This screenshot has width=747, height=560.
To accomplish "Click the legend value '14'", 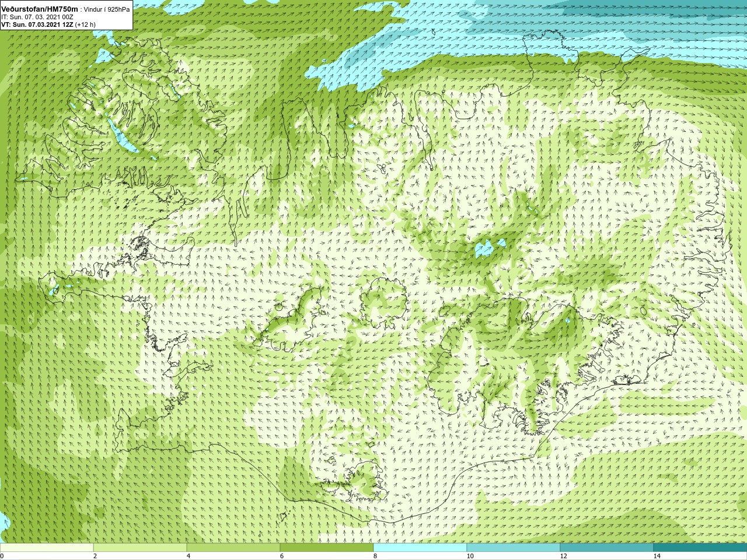I will (x=657, y=556).
